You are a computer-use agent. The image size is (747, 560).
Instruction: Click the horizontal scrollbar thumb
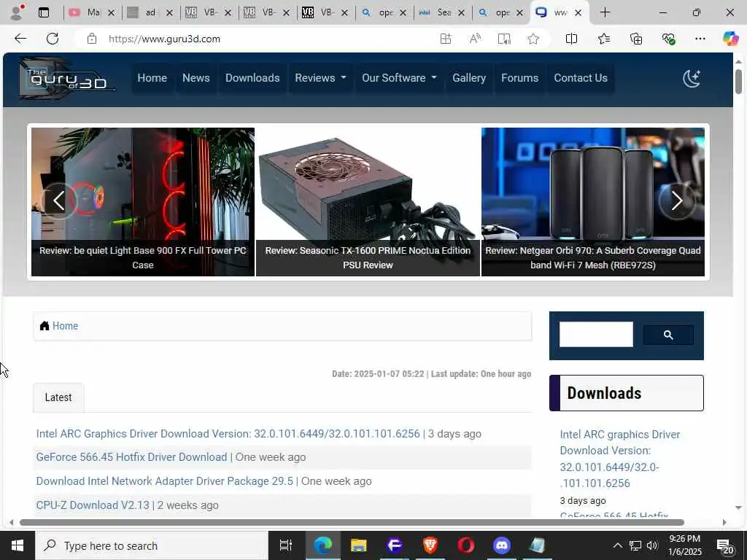tap(352, 522)
